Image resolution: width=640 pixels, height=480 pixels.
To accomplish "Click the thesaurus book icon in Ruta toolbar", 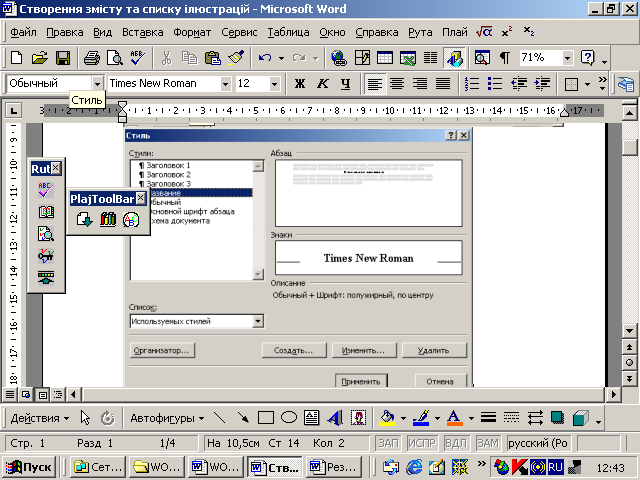I will click(x=46, y=212).
